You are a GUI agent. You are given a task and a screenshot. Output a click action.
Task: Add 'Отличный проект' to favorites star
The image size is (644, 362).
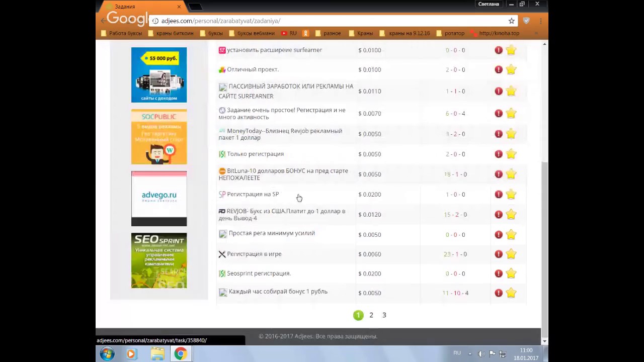click(x=511, y=70)
